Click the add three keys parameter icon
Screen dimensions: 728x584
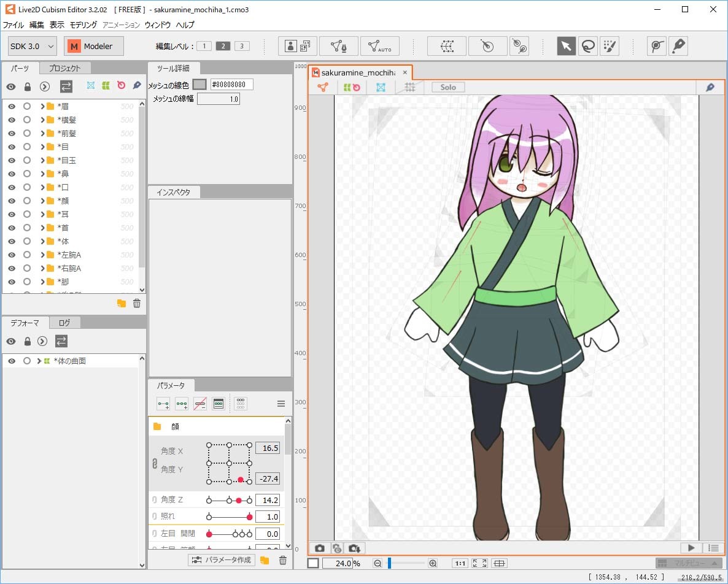(182, 404)
